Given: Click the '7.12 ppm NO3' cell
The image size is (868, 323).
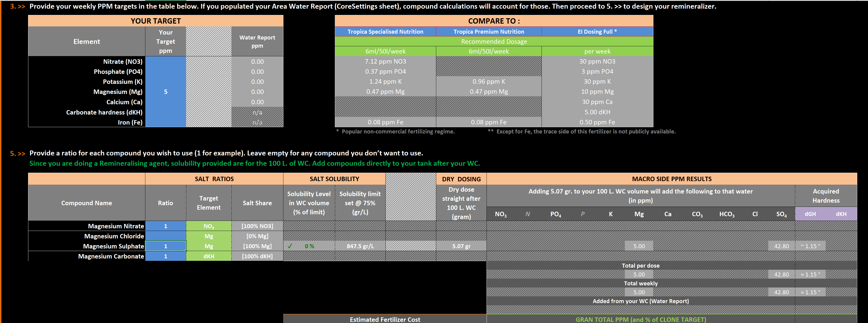Looking at the screenshot, I should [x=385, y=61].
